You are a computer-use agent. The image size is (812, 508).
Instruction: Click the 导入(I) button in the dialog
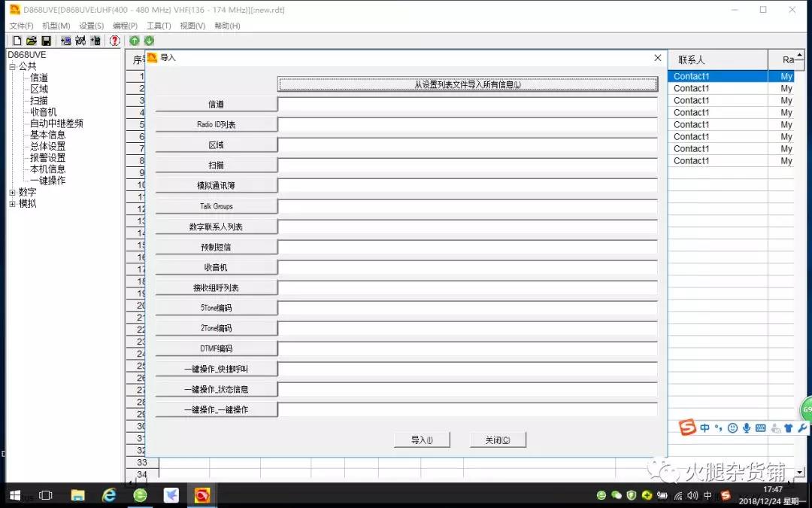422,440
